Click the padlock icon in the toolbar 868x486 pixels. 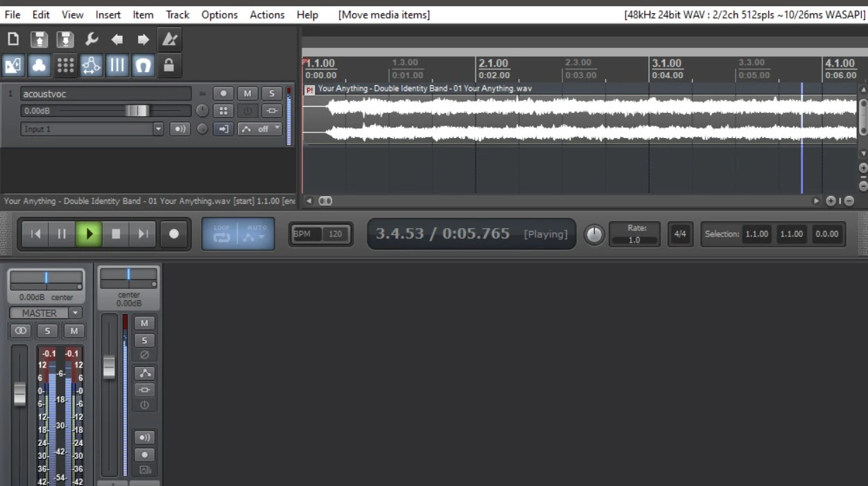[168, 65]
